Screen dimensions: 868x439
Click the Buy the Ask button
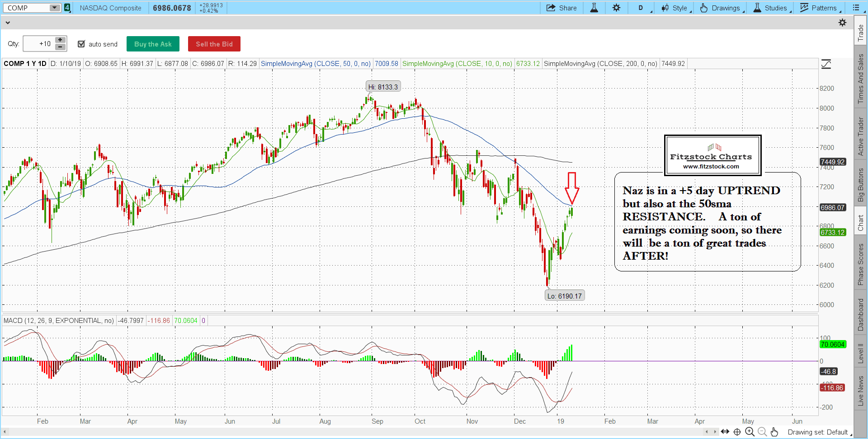tap(153, 44)
